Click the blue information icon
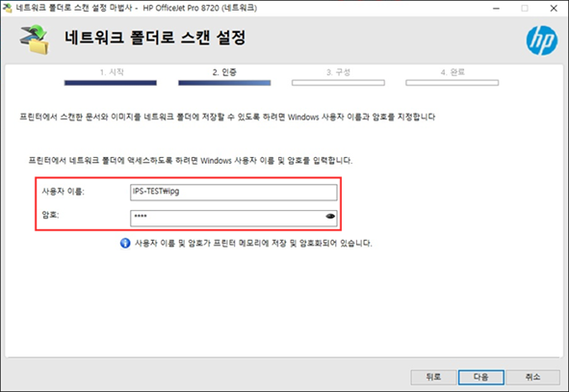The width and height of the screenshot is (569, 392). point(125,243)
